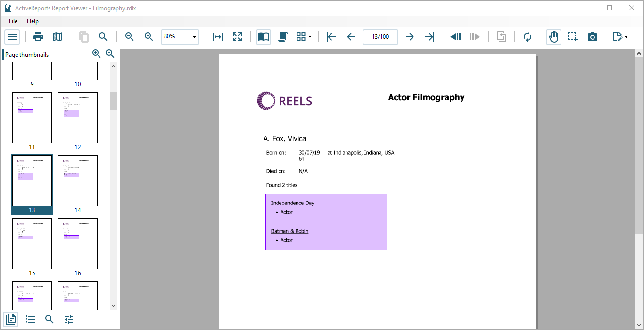Viewport: 644px width, 330px height.
Task: Toggle the sidebar panel button
Action: (x=12, y=37)
